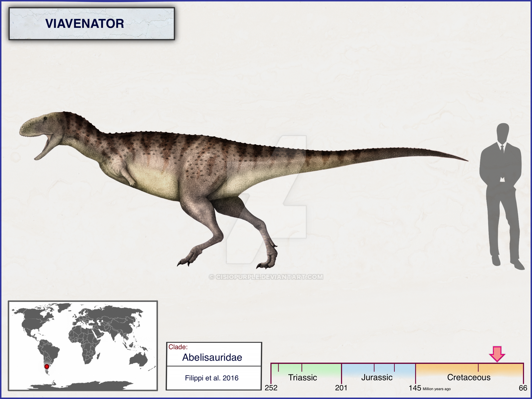The image size is (532, 399).
Task: Select the Jurassic period label
Action: coord(377,377)
